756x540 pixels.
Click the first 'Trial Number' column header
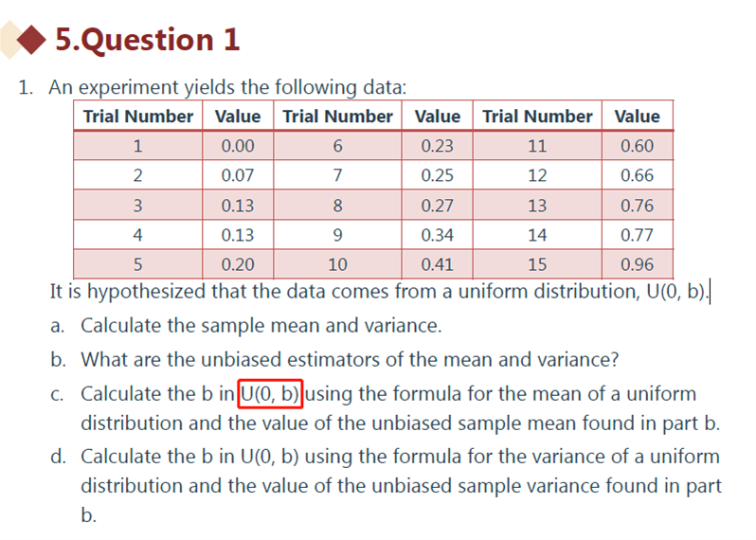[x=138, y=117]
